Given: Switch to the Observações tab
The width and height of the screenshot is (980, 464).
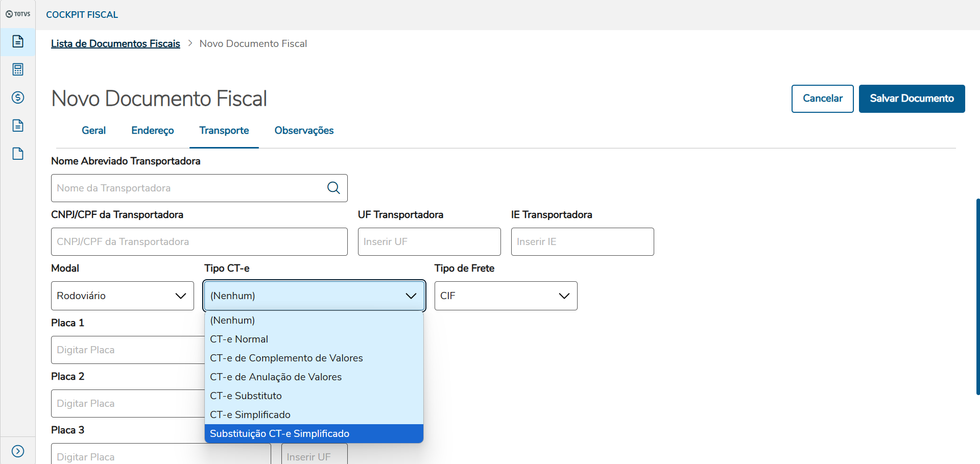Looking at the screenshot, I should click(x=304, y=130).
